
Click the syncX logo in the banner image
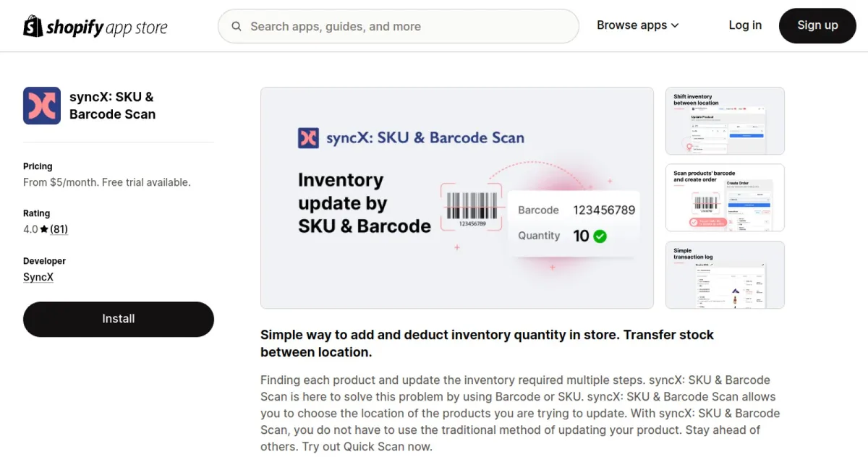[x=307, y=137]
